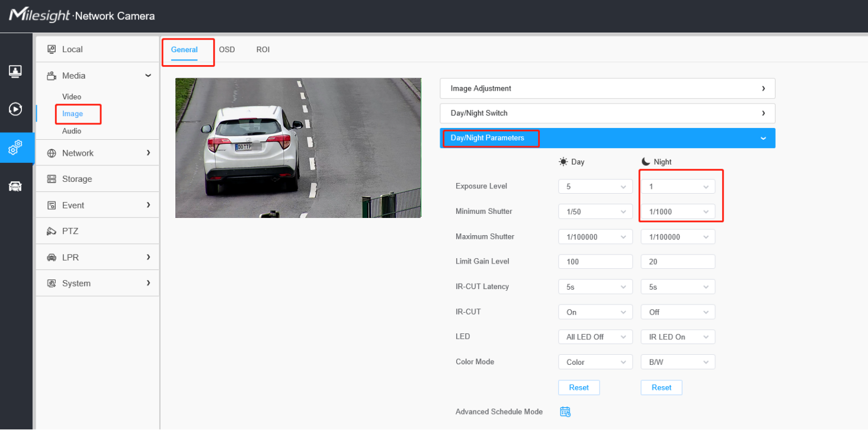Expand the LPR menu section
The height and width of the screenshot is (430, 868).
tap(97, 257)
